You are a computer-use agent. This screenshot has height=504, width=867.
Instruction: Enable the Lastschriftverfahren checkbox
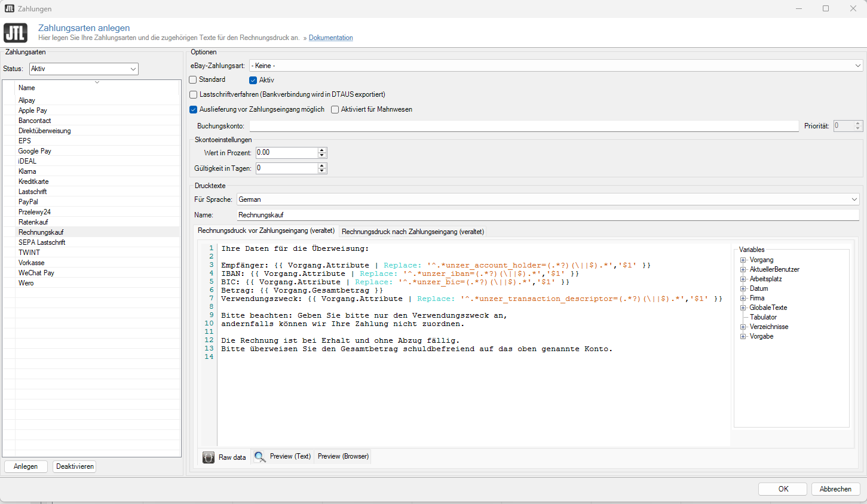tap(193, 94)
